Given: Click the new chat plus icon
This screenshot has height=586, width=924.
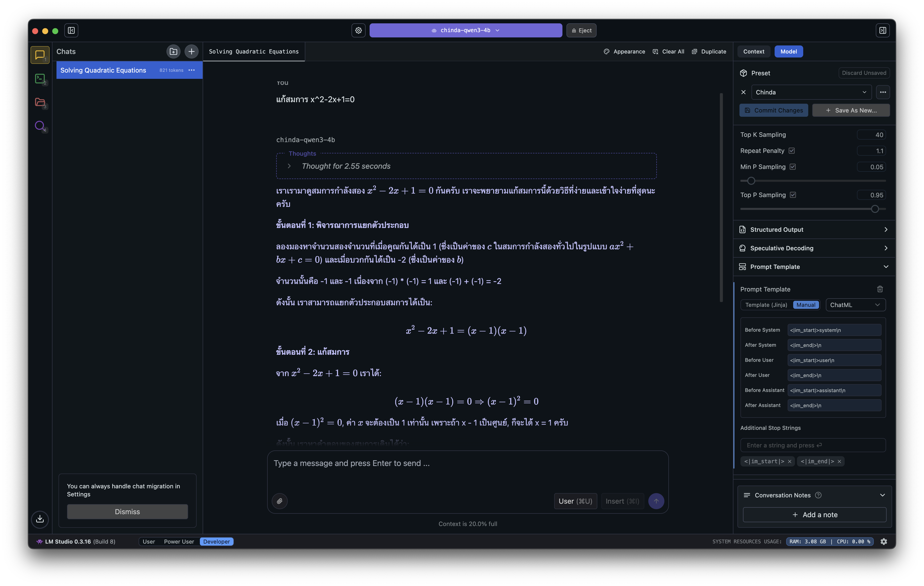Looking at the screenshot, I should pyautogui.click(x=192, y=51).
